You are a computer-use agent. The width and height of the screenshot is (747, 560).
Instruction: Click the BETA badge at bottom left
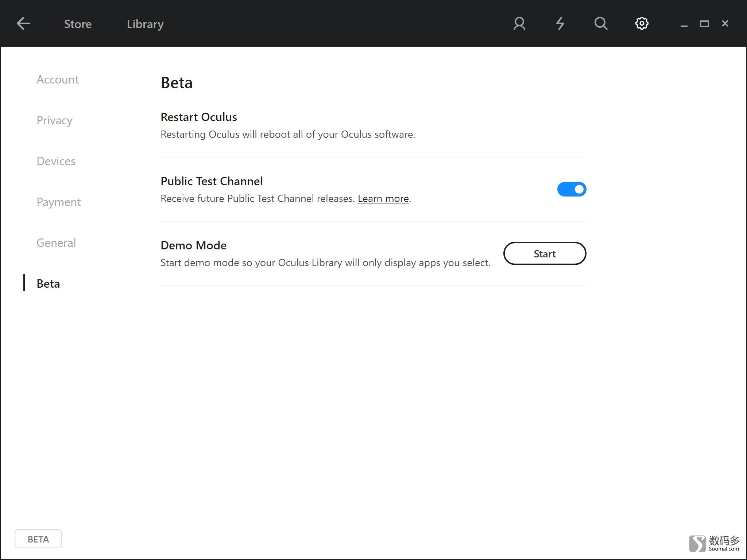pos(38,539)
